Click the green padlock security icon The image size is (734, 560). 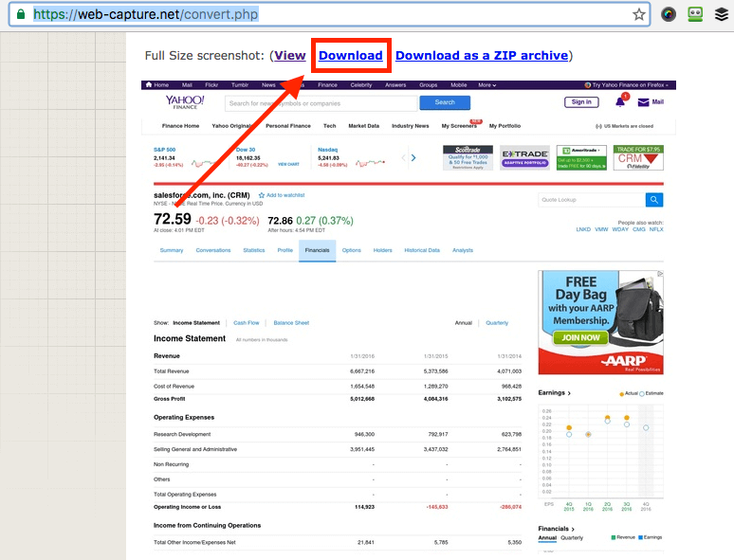tap(21, 14)
